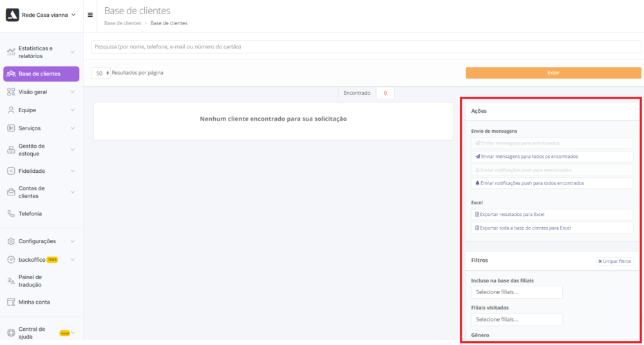Click the bell icon for todos encontrados push
Viewport: 644px width, 345px height.
click(478, 183)
